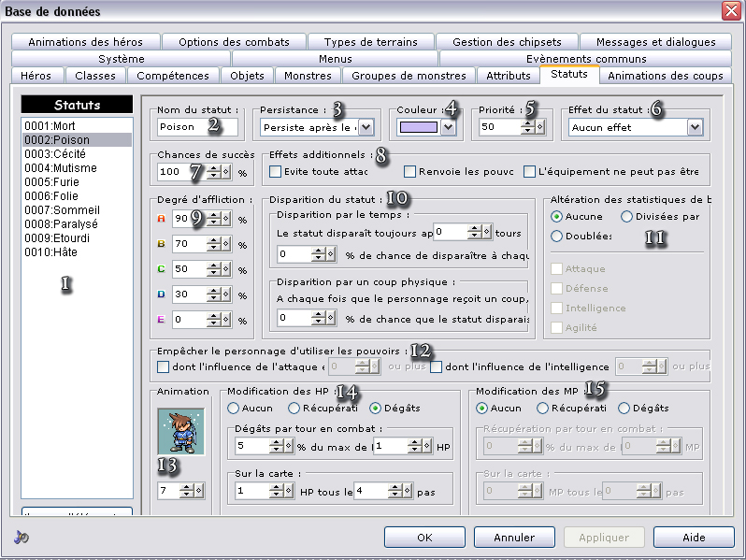The image size is (746, 560).
Task: Click the Annuler button
Action: tap(513, 538)
